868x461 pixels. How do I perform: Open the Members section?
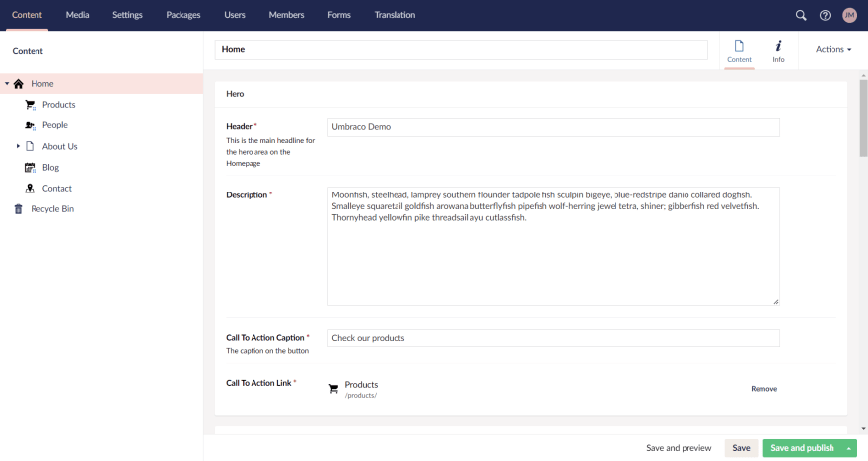(286, 15)
